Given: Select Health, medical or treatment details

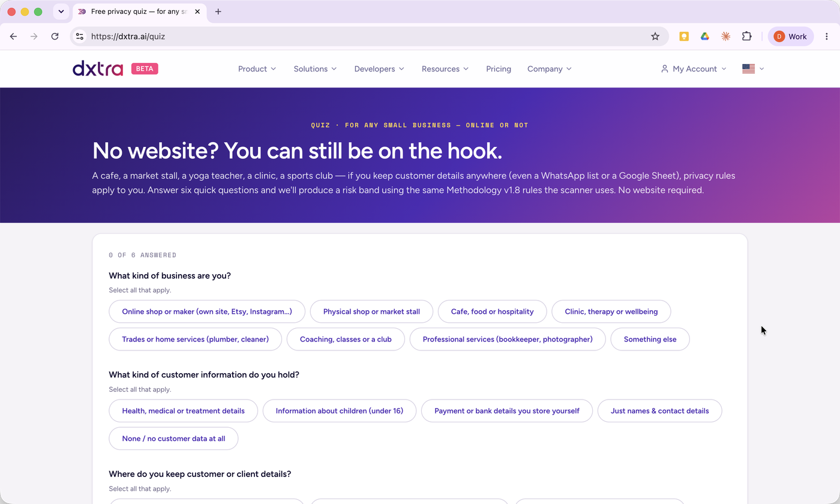Looking at the screenshot, I should [183, 411].
